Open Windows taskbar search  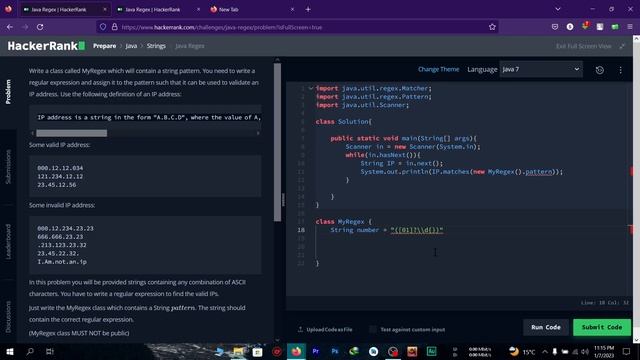point(30,351)
